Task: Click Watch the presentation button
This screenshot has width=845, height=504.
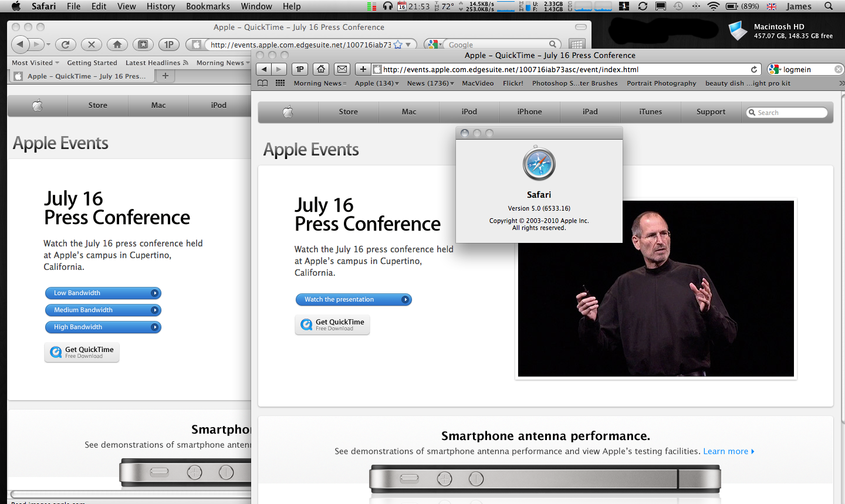Action: click(354, 299)
